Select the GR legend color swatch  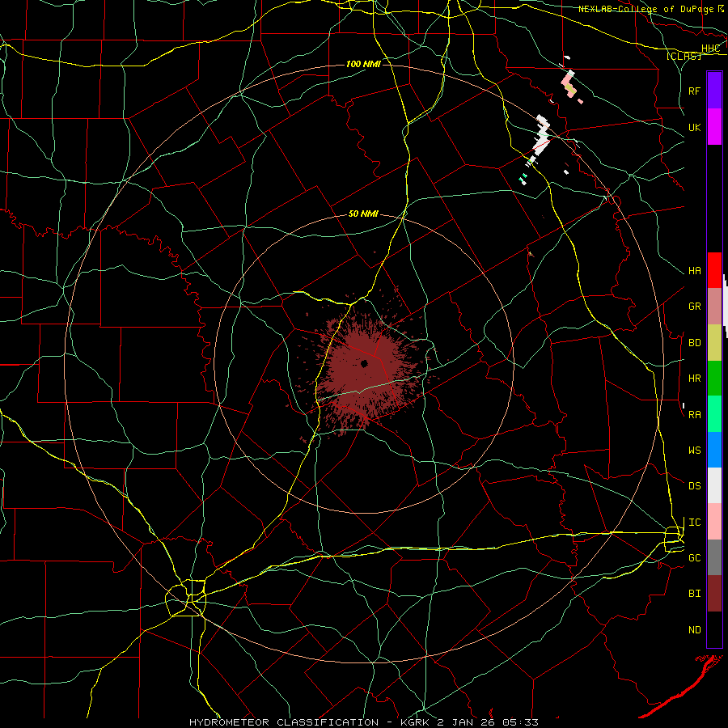coord(714,307)
